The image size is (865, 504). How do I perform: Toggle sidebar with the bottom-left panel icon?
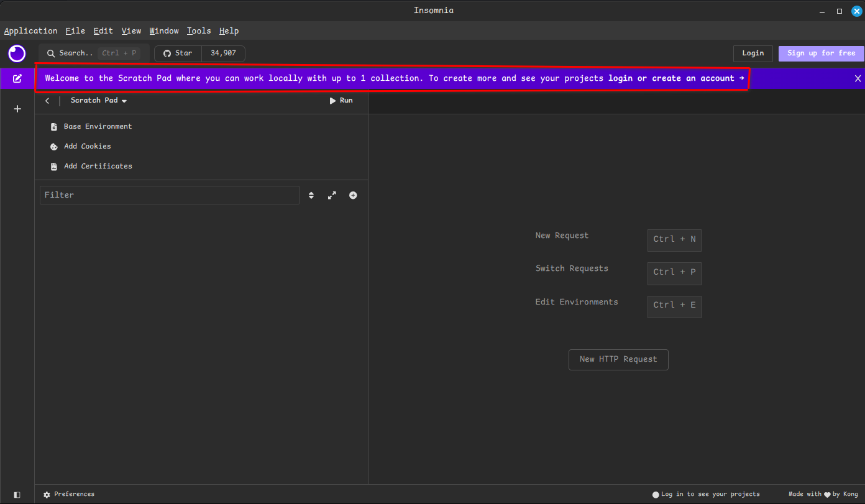(x=17, y=495)
